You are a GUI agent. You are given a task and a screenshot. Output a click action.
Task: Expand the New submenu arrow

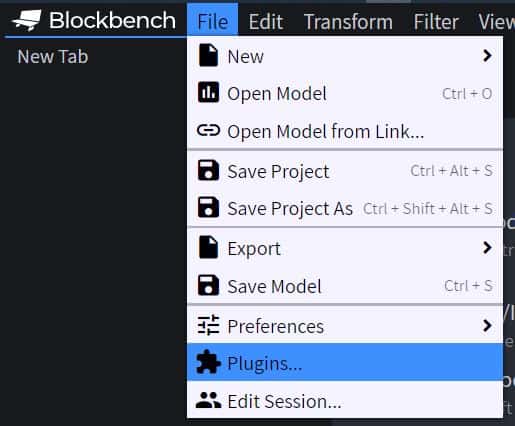(x=487, y=55)
